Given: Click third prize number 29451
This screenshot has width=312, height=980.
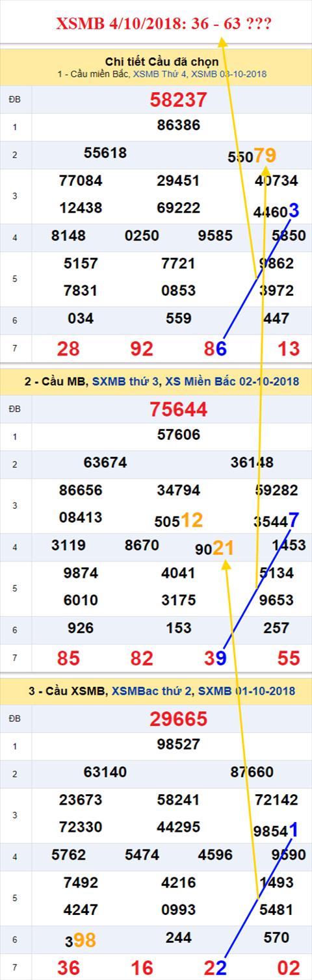Looking at the screenshot, I should tap(179, 181).
